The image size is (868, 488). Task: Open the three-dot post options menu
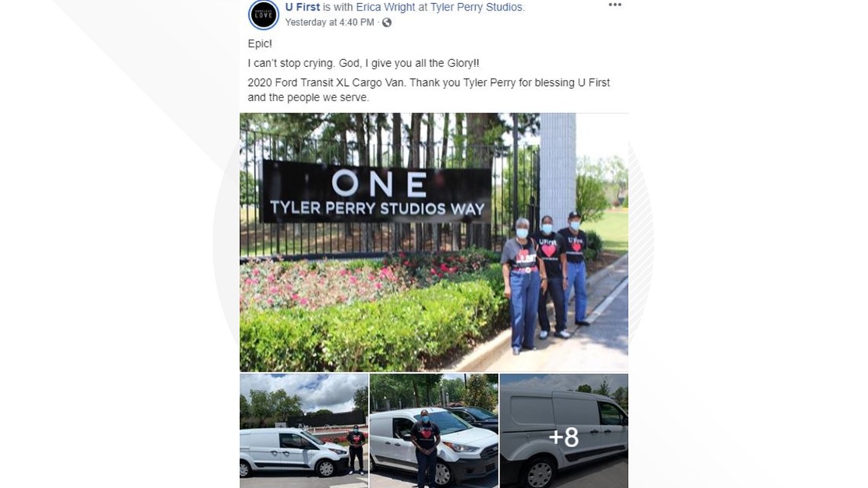[x=614, y=5]
